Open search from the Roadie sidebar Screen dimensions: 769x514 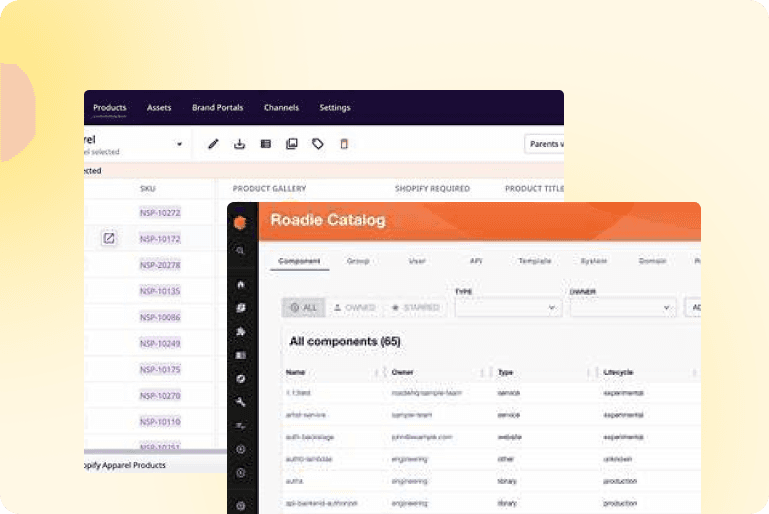pos(240,251)
